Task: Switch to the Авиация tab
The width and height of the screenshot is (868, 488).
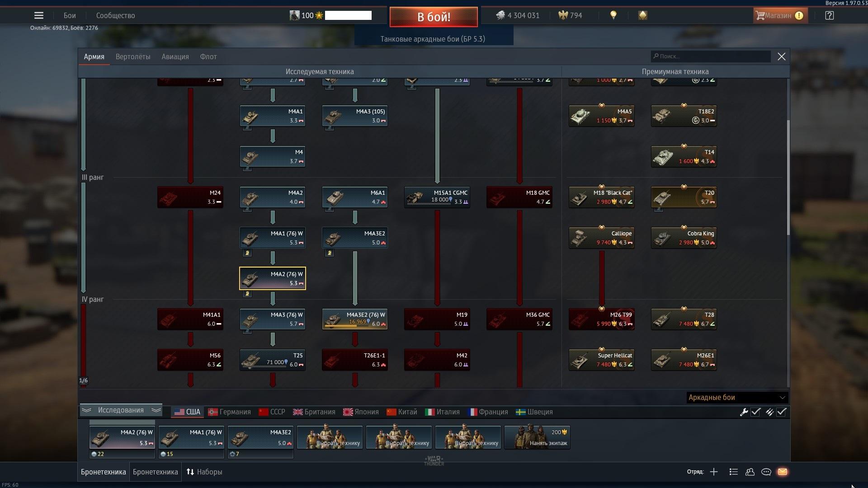Action: pos(175,56)
